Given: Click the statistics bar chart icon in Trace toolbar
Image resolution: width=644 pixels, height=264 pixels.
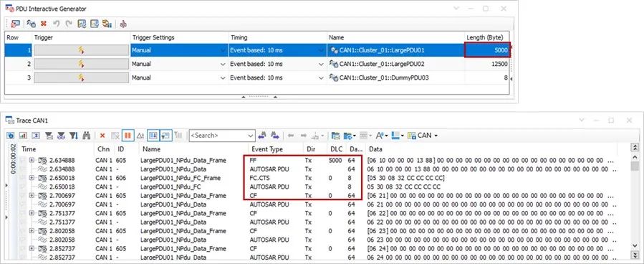Looking at the screenshot, I should (23, 135).
